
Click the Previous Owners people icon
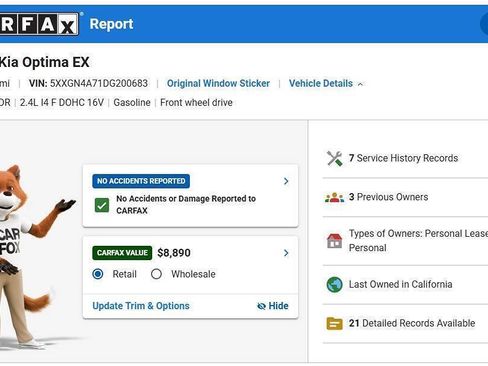(334, 197)
